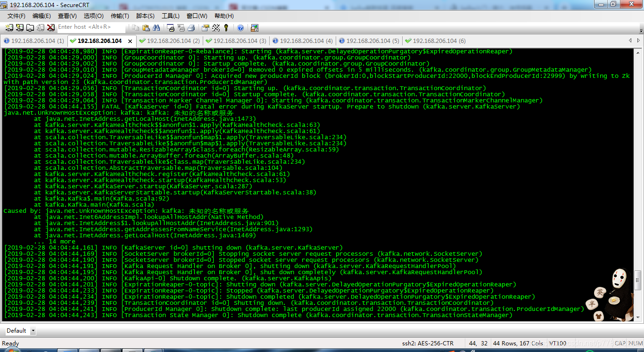644x352 pixels.
Task: Open the 选项(O) menu
Action: pyautogui.click(x=93, y=16)
